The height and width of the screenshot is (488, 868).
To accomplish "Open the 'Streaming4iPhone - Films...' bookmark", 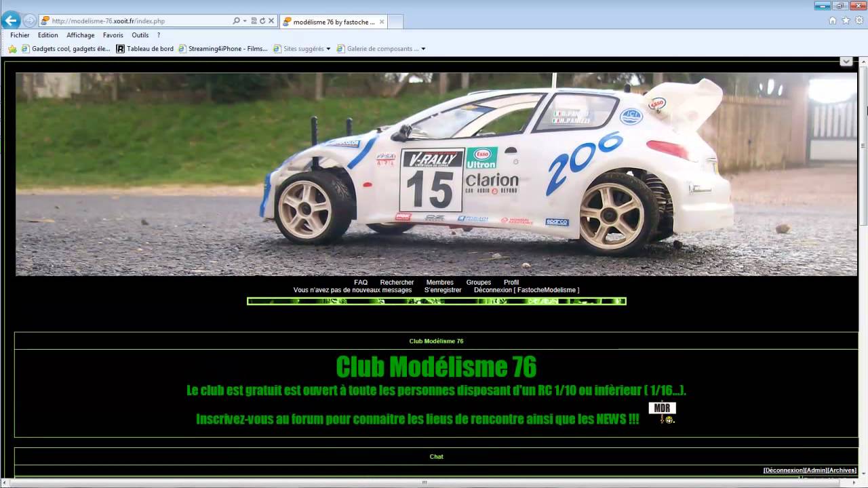I will [223, 49].
